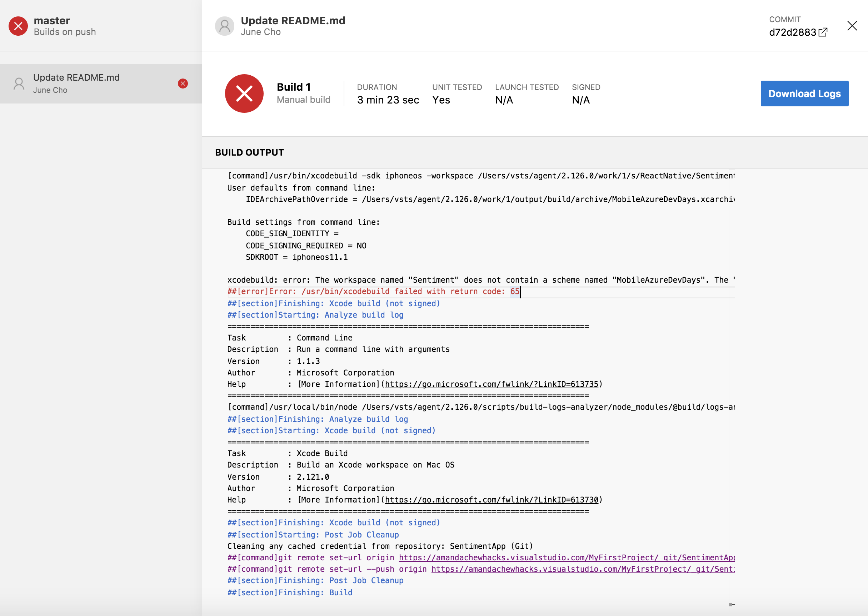Click the Finishing: Build section log line
Viewport: 868px width, 616px height.
[x=290, y=592]
